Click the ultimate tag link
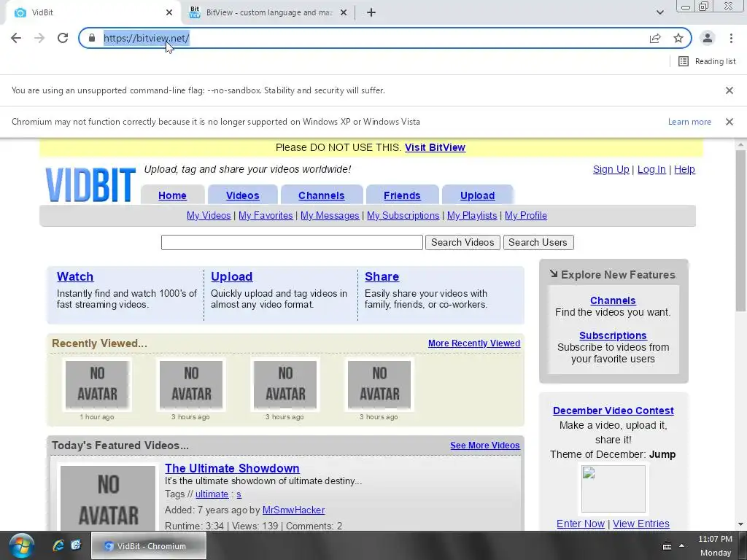This screenshot has height=560, width=747. pyautogui.click(x=212, y=494)
